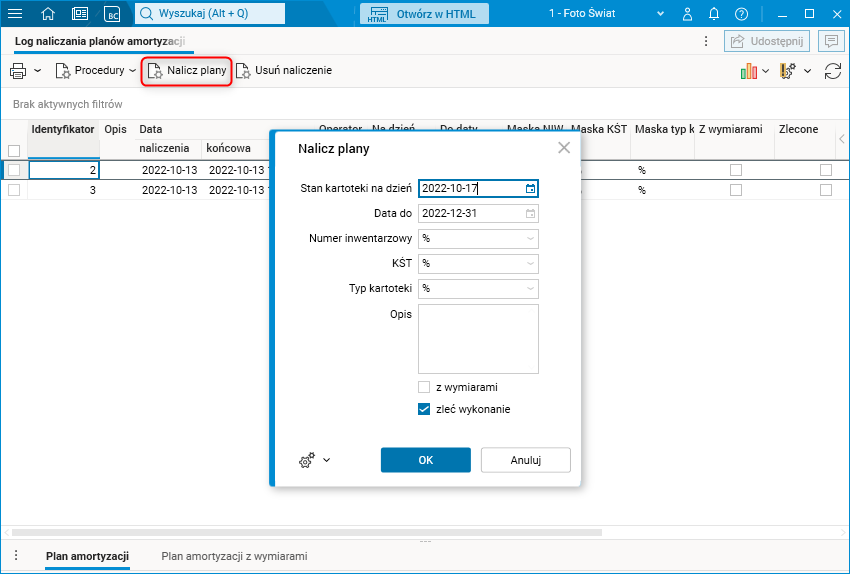Open calendar picker for Data do
This screenshot has width=850, height=574.
[x=530, y=214]
